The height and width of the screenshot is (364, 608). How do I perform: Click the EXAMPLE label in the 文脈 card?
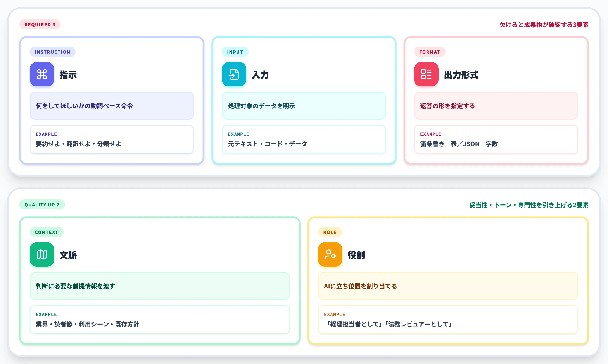[46, 314]
